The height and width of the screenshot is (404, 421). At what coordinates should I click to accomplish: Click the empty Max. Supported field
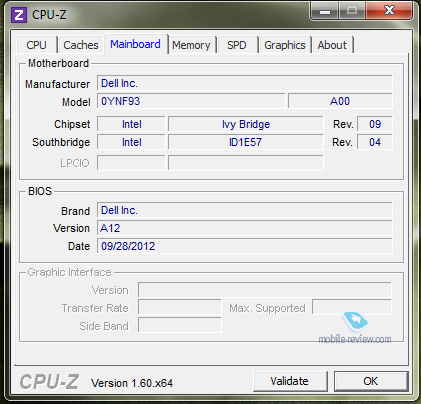(352, 307)
